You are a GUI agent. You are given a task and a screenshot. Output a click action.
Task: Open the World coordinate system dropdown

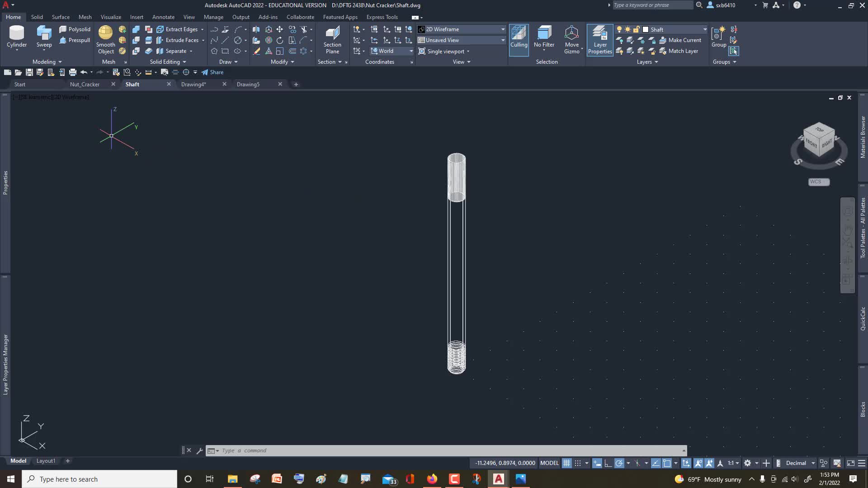pyautogui.click(x=392, y=51)
